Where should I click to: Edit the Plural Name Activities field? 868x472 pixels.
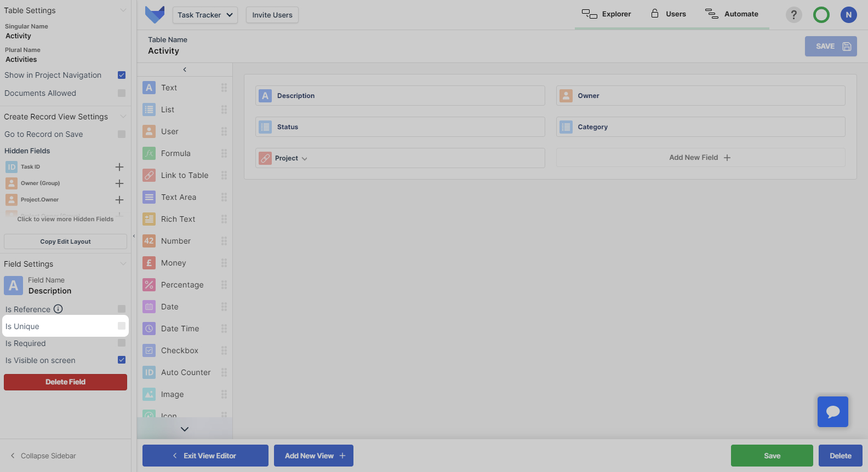click(x=21, y=59)
